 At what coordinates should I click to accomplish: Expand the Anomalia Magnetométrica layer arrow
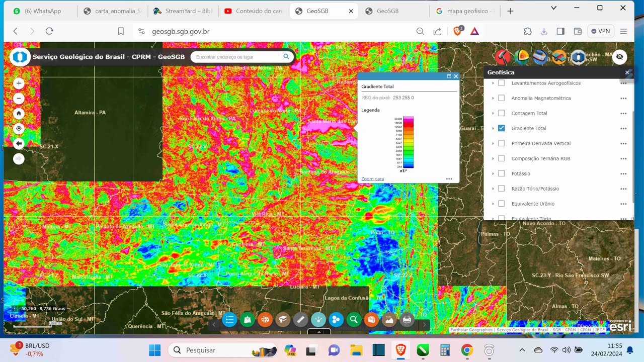point(493,98)
